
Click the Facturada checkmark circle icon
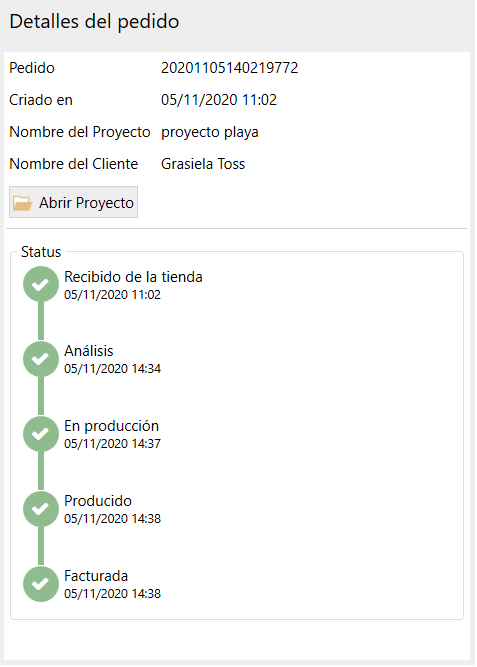[x=41, y=584]
